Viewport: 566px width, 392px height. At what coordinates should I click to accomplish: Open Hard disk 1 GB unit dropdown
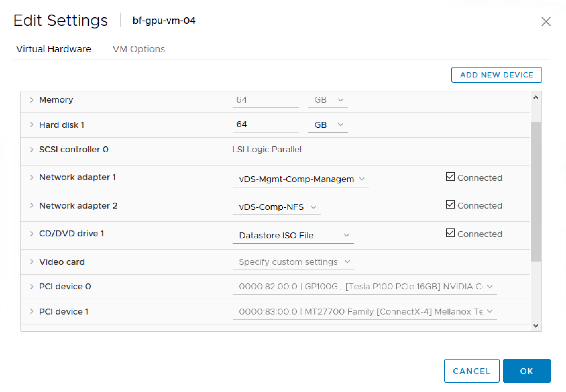328,125
